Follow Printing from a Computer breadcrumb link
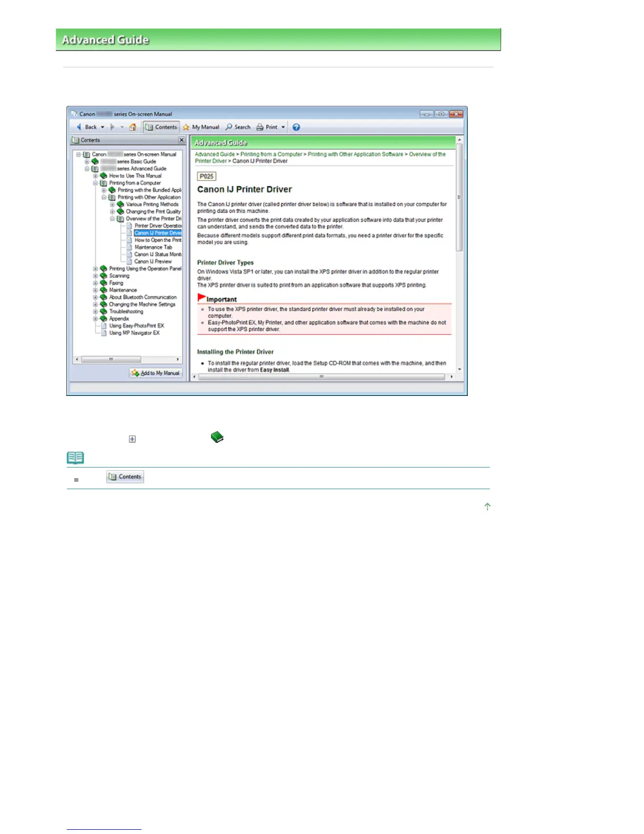 [x=271, y=154]
